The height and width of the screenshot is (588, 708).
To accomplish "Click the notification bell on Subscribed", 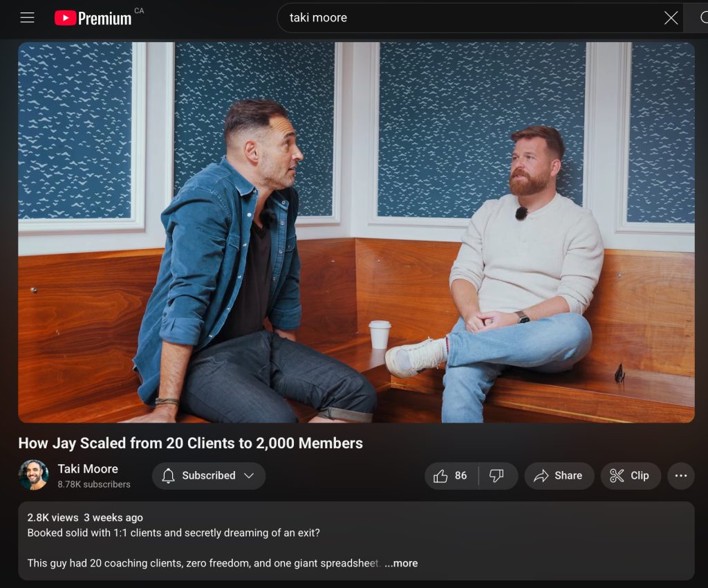I will click(x=168, y=476).
